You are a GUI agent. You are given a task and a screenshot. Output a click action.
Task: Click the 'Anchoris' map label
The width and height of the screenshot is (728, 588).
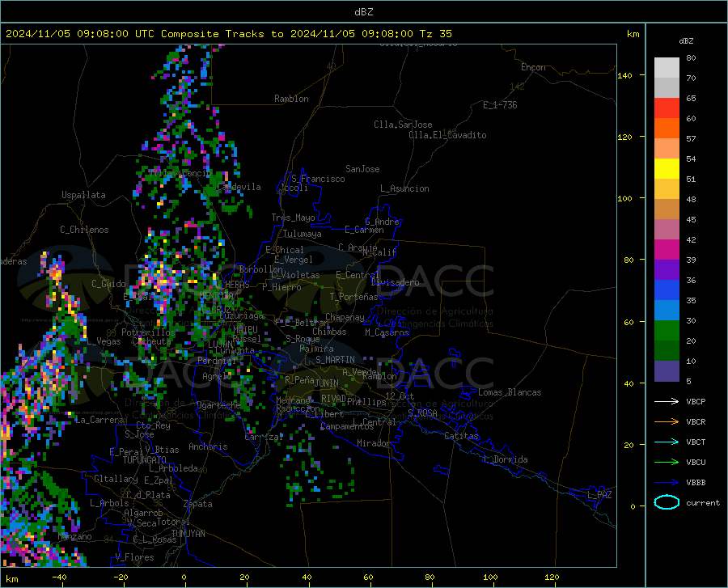tap(208, 446)
